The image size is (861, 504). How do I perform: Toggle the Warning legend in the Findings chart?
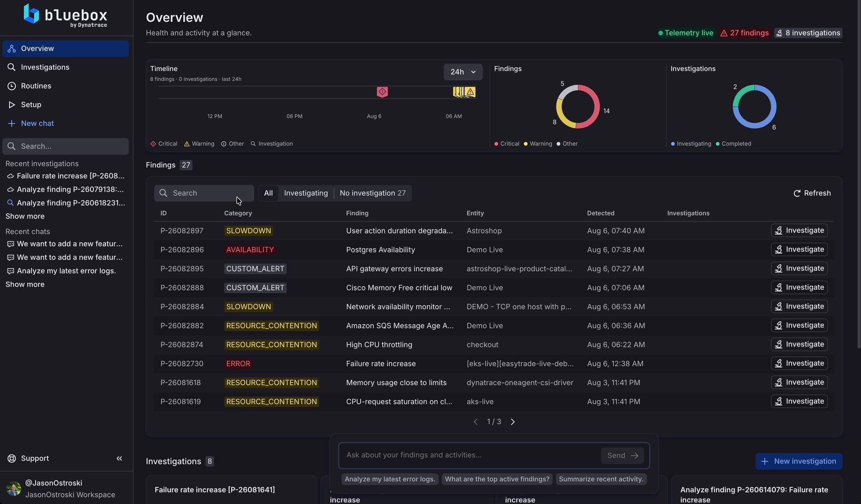pos(538,144)
